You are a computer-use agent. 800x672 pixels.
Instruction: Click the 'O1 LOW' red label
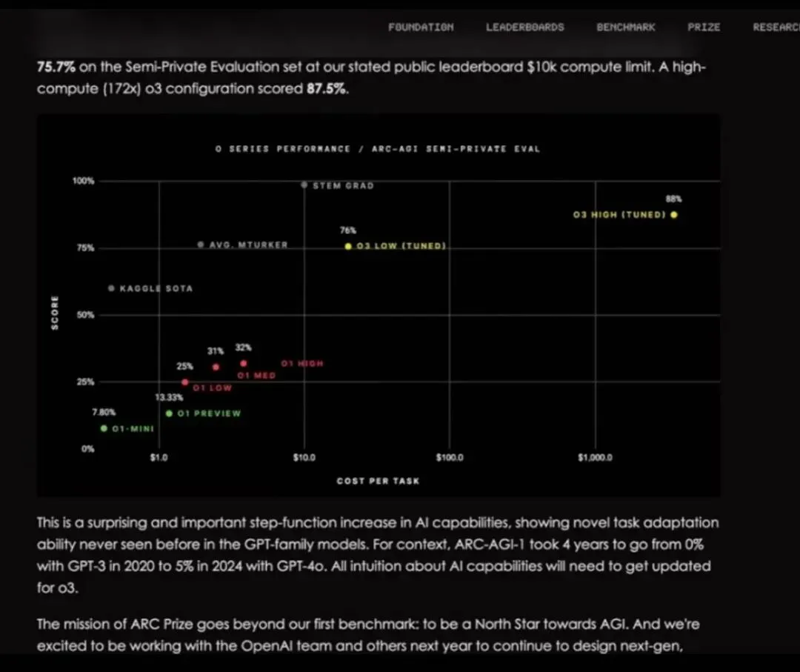[213, 387]
